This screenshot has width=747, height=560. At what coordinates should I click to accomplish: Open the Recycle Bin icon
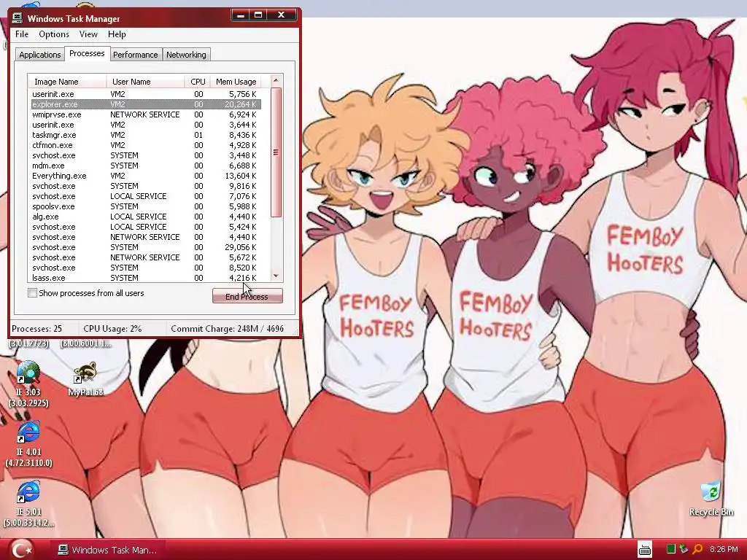coord(711,499)
